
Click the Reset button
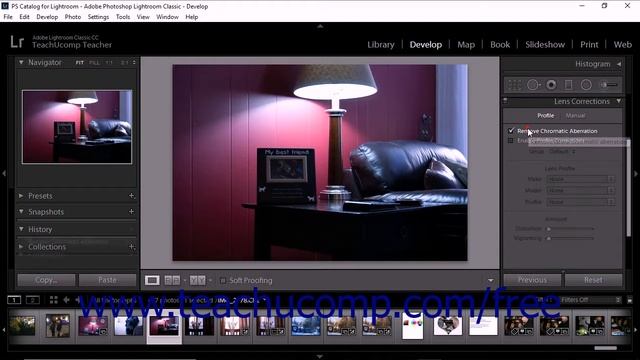593,280
